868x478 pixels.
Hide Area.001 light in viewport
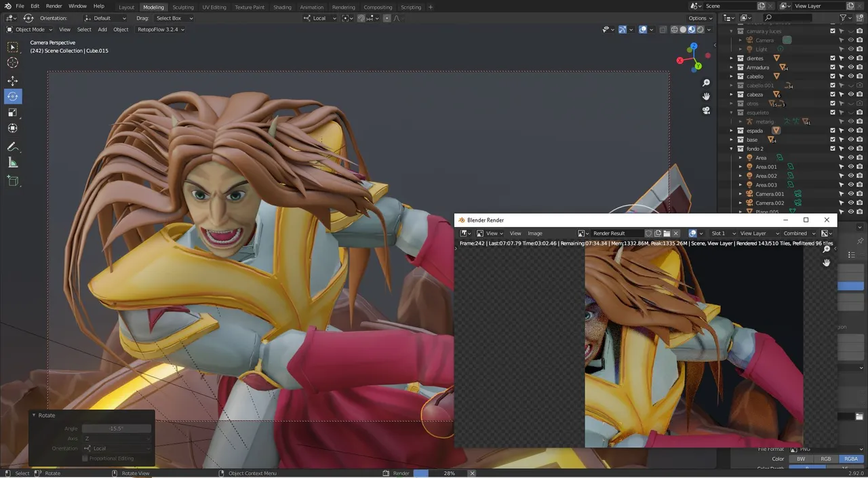pyautogui.click(x=850, y=167)
